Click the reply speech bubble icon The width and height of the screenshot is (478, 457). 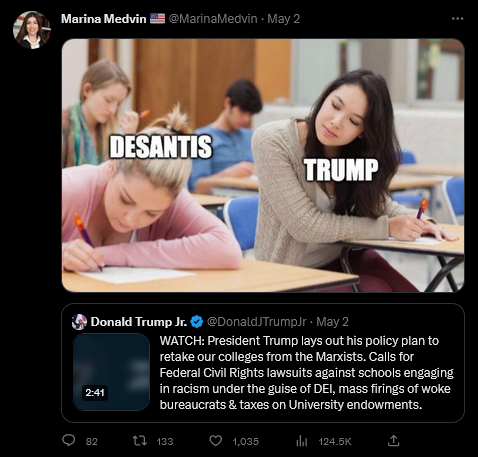[69, 441]
